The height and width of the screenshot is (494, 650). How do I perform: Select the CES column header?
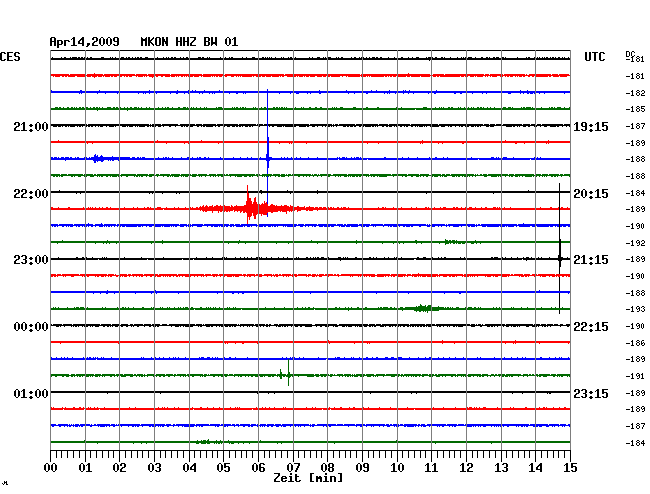10,57
